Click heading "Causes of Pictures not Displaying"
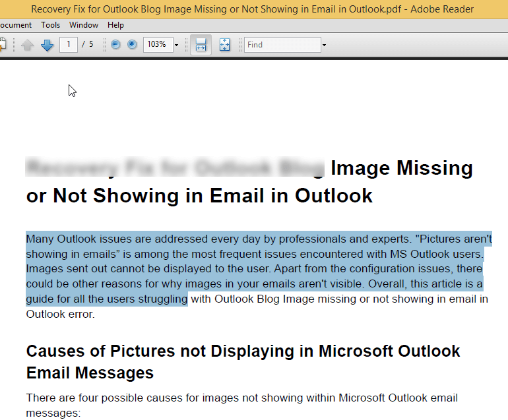The height and width of the screenshot is (420, 508). 160,351
